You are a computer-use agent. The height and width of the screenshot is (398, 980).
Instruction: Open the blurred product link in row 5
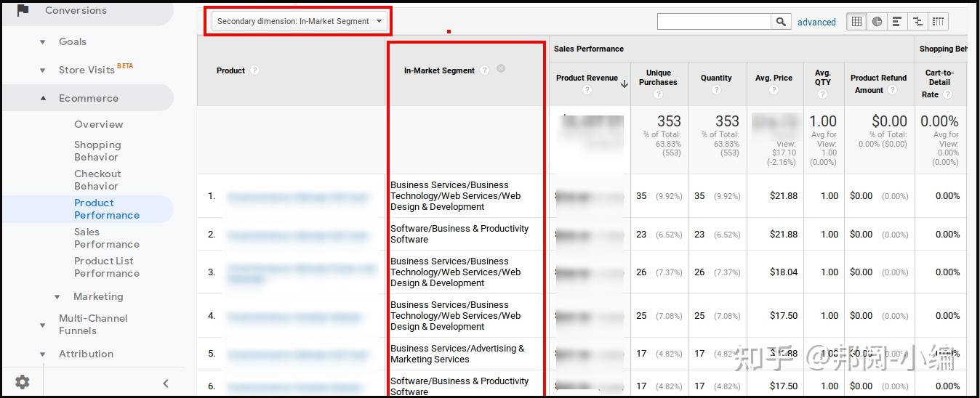click(297, 354)
